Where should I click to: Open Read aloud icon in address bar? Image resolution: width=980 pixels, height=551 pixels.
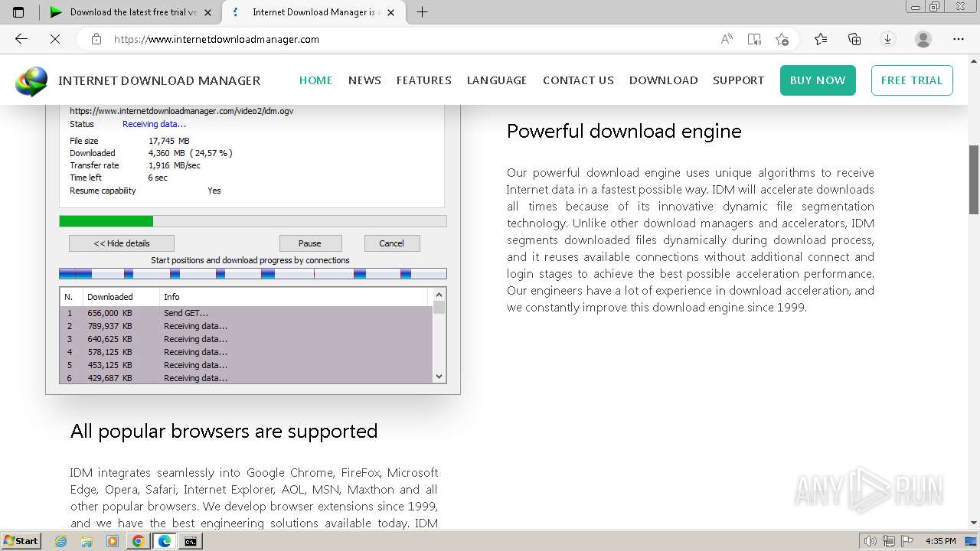pyautogui.click(x=727, y=39)
